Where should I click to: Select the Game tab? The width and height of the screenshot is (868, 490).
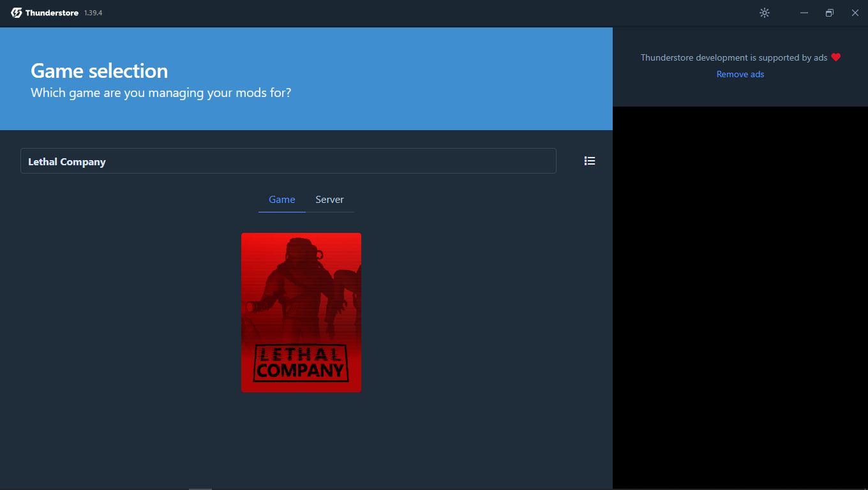tap(282, 200)
